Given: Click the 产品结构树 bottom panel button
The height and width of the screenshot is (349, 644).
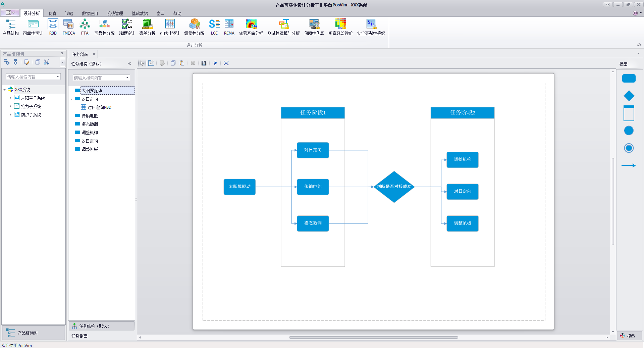Looking at the screenshot, I should point(34,333).
